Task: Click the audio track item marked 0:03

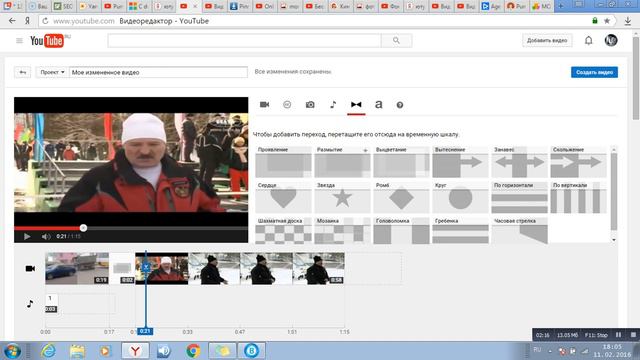Action: (51, 304)
